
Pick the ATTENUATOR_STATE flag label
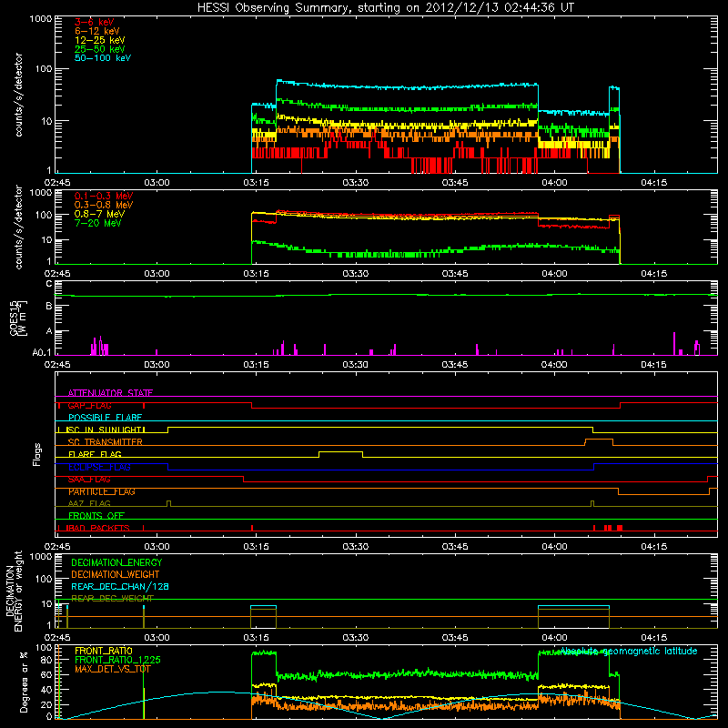[x=110, y=393]
